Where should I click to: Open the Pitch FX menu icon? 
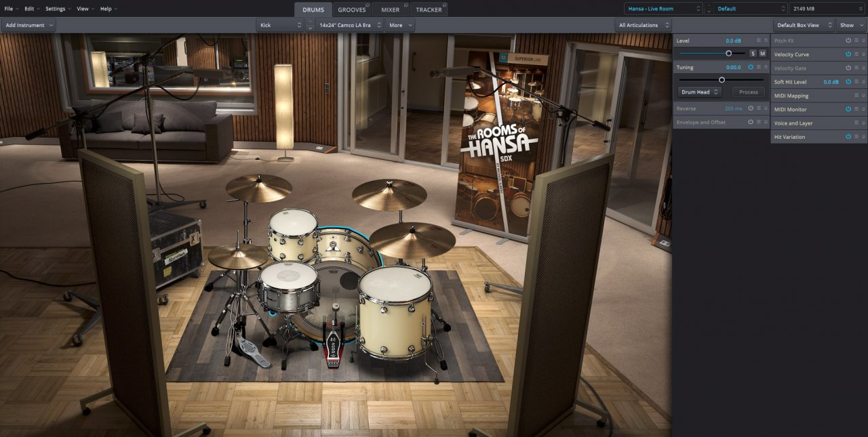(856, 41)
